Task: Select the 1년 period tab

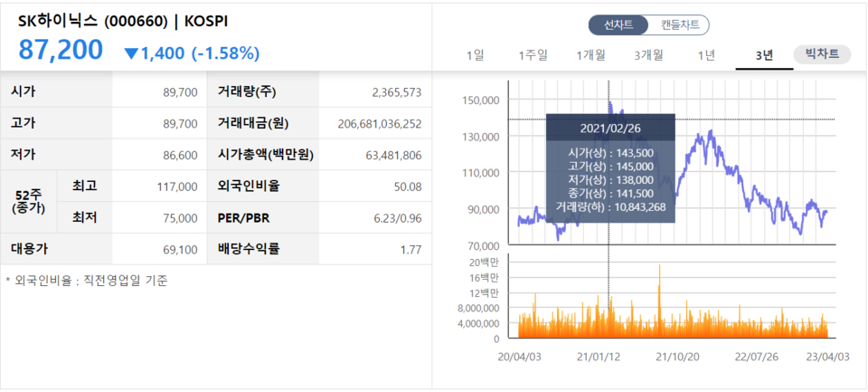Action: (706, 55)
